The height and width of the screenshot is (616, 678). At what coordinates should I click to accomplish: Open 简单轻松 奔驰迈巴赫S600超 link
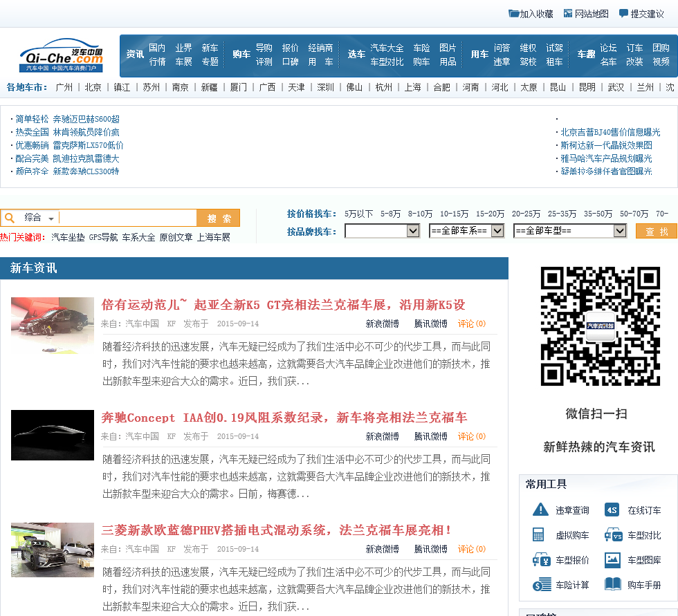(x=68, y=119)
